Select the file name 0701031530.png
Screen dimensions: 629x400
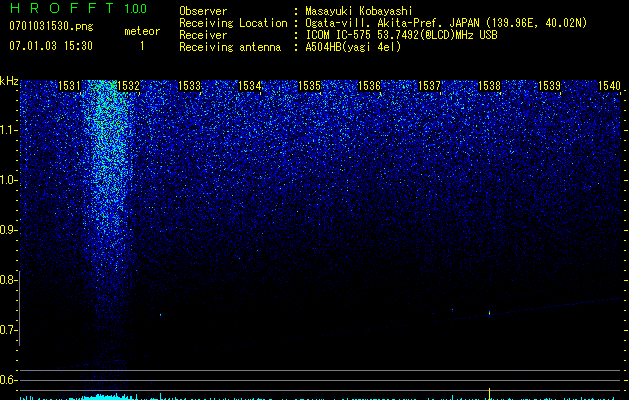coord(51,26)
